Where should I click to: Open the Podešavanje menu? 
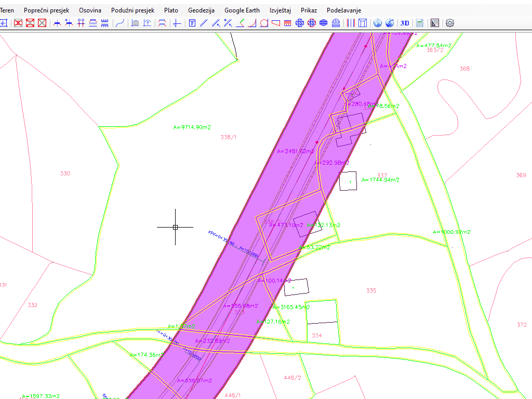(x=343, y=10)
